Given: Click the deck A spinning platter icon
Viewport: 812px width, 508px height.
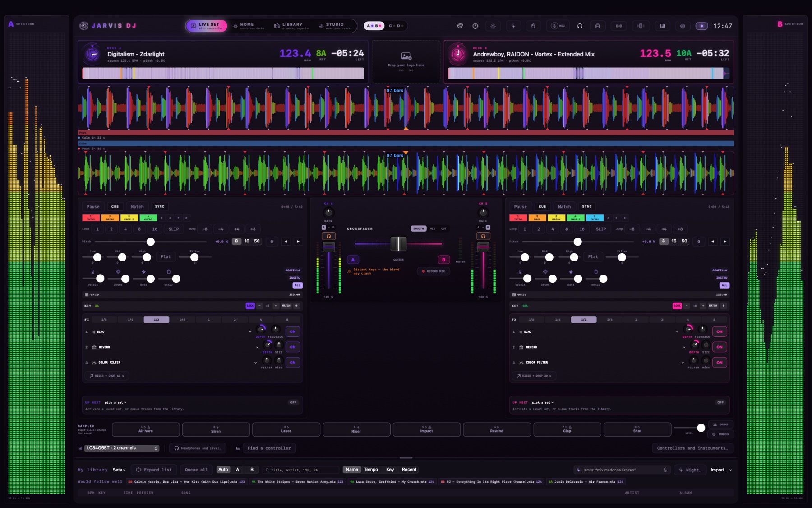Looking at the screenshot, I should pos(92,54).
